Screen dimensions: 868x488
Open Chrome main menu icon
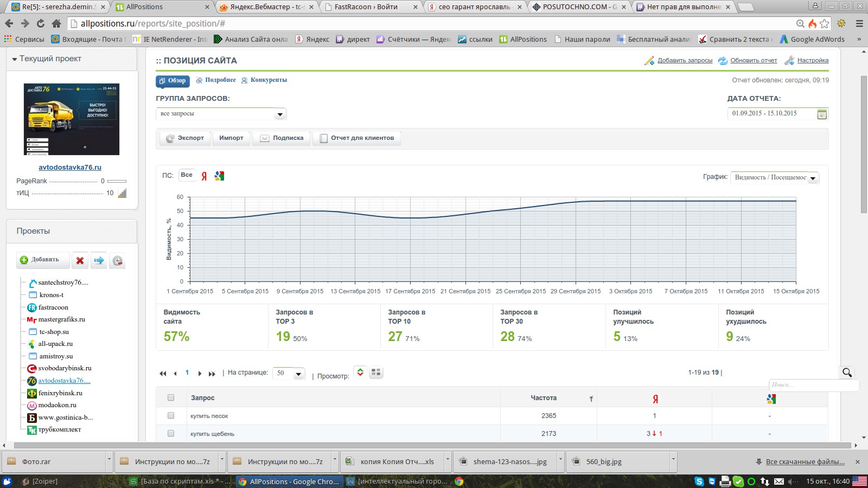[x=859, y=23]
